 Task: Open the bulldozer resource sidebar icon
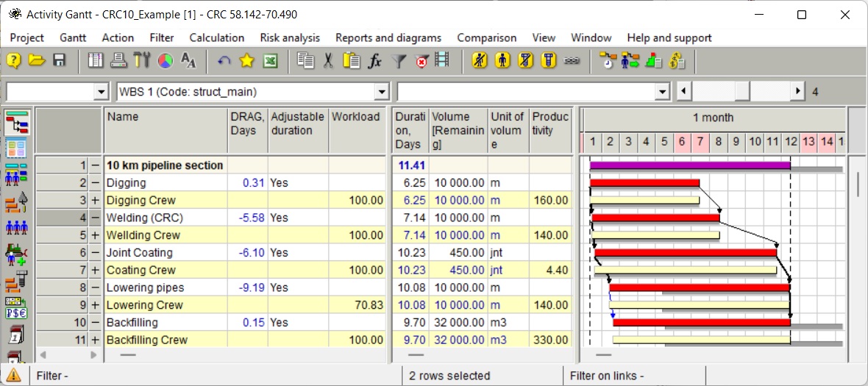click(x=16, y=255)
